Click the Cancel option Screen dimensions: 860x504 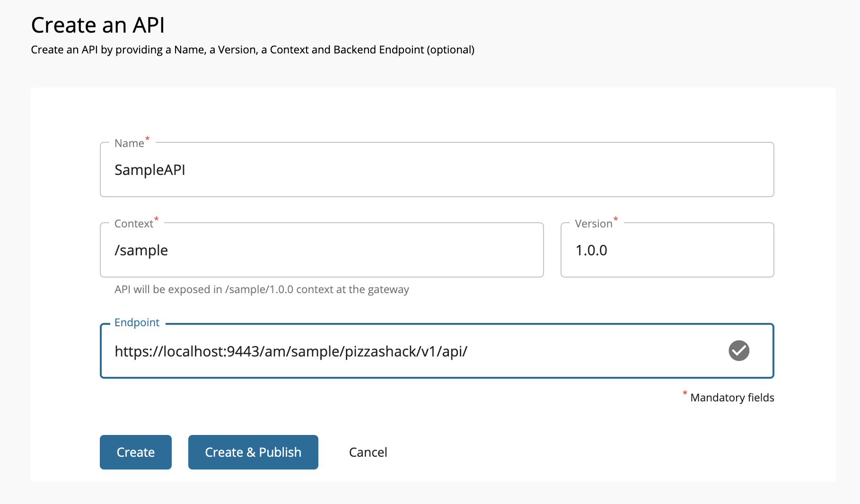coord(368,452)
